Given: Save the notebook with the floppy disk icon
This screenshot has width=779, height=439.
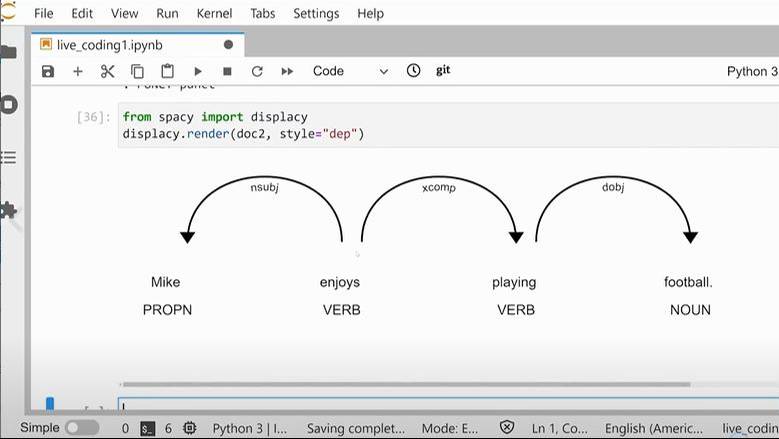Looking at the screenshot, I should [x=48, y=72].
